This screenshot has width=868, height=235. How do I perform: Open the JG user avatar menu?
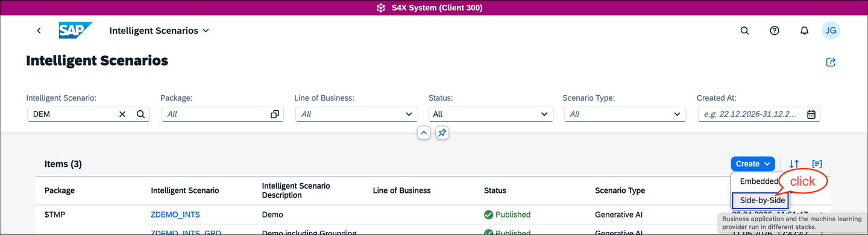click(831, 31)
